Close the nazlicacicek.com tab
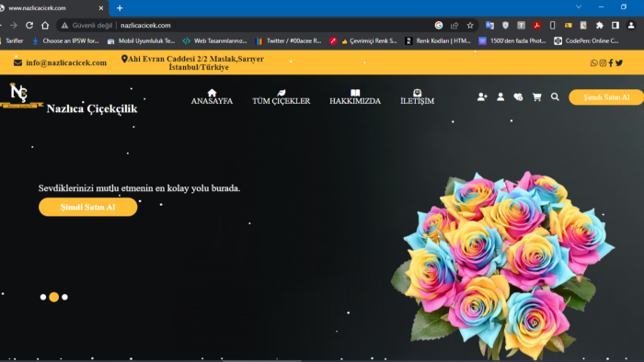 point(101,7)
